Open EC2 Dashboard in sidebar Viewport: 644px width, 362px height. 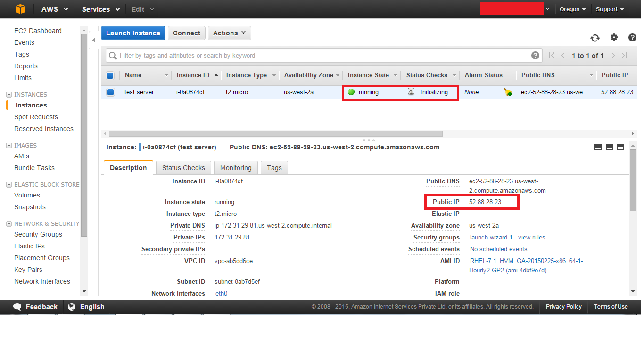[x=38, y=31]
